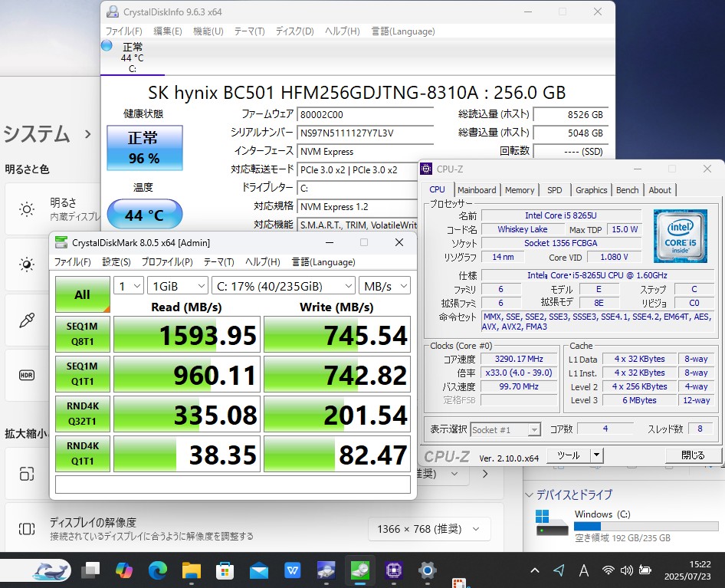Switch to the About tab in CPU-Z

tap(660, 190)
